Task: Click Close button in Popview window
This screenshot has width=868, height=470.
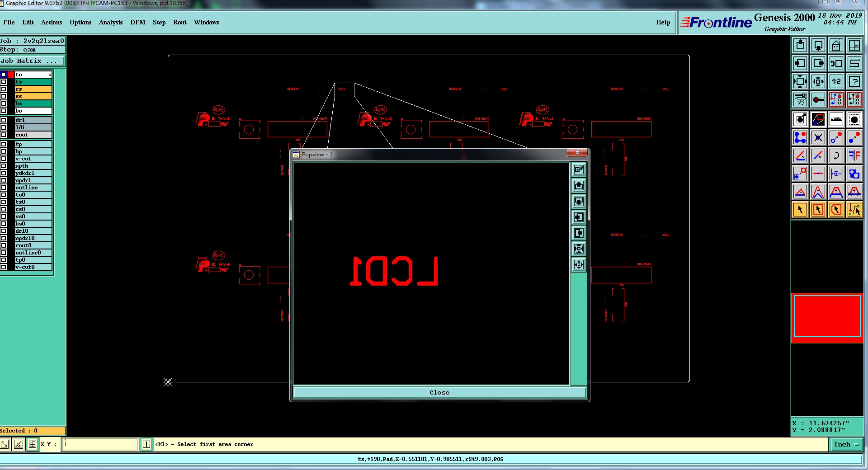Action: pos(439,392)
